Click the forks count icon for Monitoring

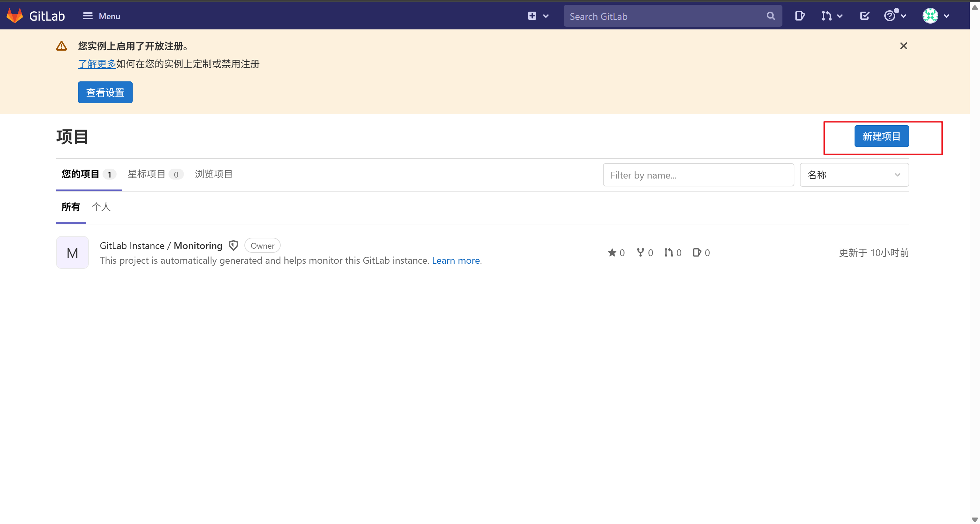pyautogui.click(x=644, y=253)
